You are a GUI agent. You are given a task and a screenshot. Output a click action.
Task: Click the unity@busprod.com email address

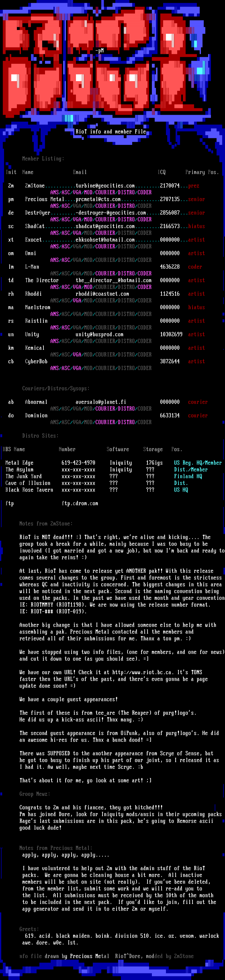pos(99,334)
